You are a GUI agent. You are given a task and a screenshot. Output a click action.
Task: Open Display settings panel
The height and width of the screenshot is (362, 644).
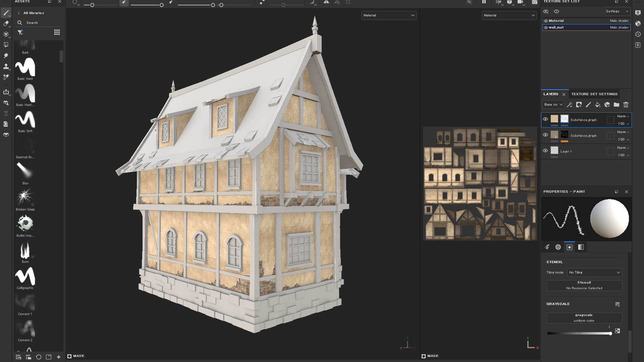[638, 13]
